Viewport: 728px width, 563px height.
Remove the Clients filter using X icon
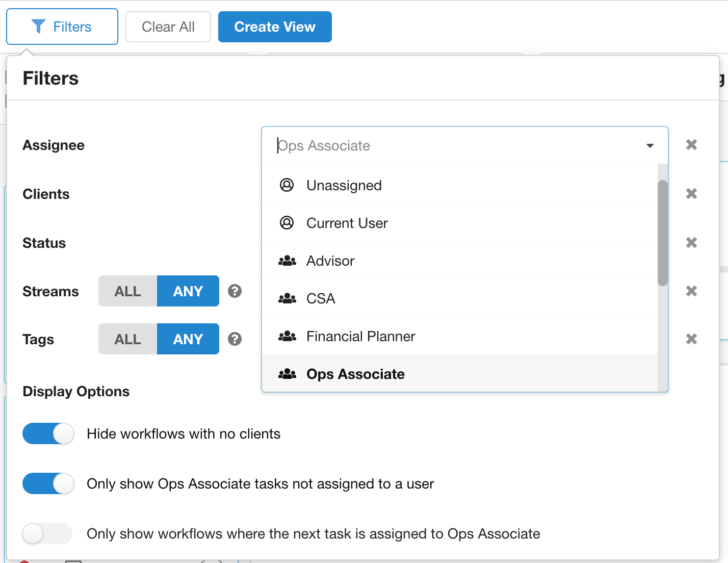[x=691, y=194]
